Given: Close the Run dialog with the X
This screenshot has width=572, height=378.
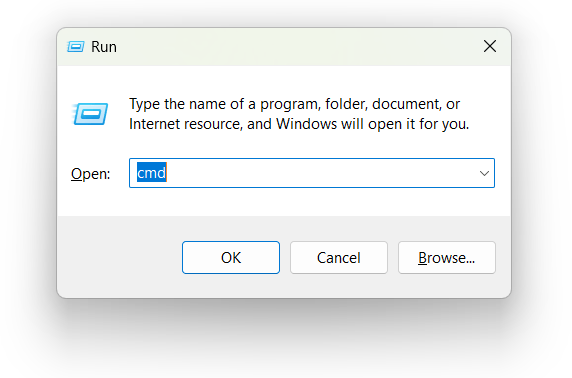Looking at the screenshot, I should 490,46.
